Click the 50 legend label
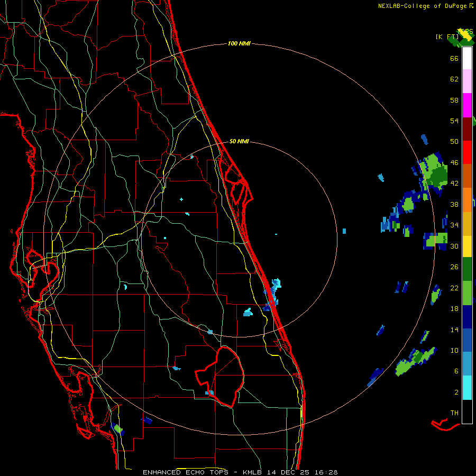The image size is (476, 476). point(454,141)
